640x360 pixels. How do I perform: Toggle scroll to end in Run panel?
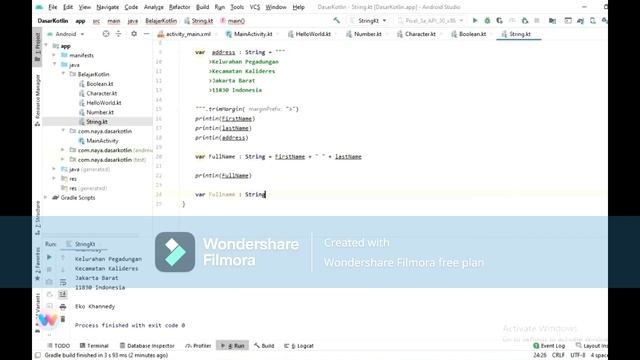pos(63,294)
